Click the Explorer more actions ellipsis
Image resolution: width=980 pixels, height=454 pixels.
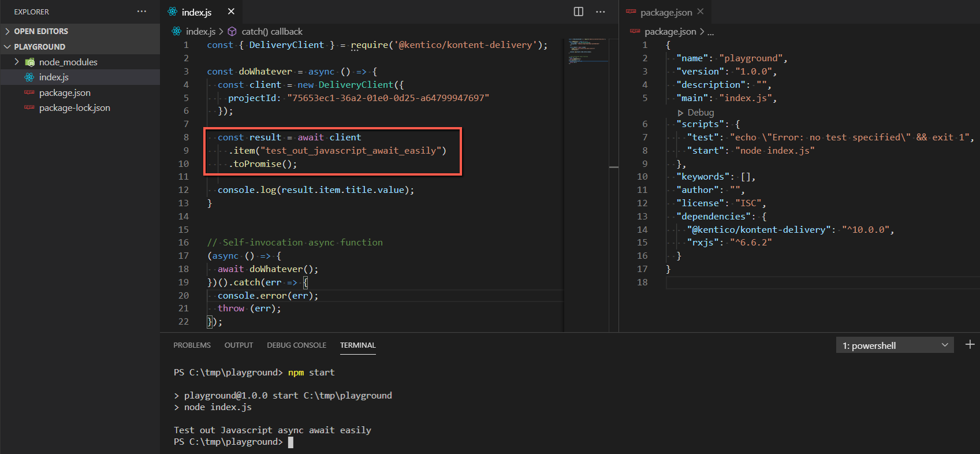pos(141,12)
